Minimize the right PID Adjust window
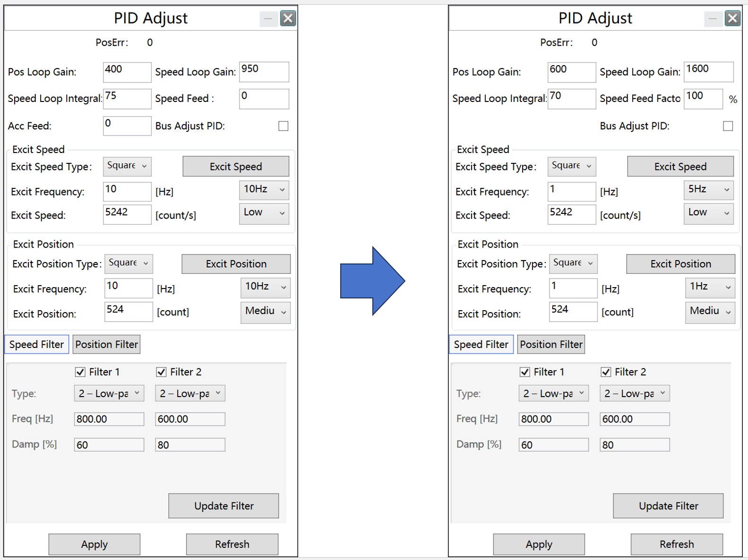The width and height of the screenshot is (748, 560). coord(712,18)
